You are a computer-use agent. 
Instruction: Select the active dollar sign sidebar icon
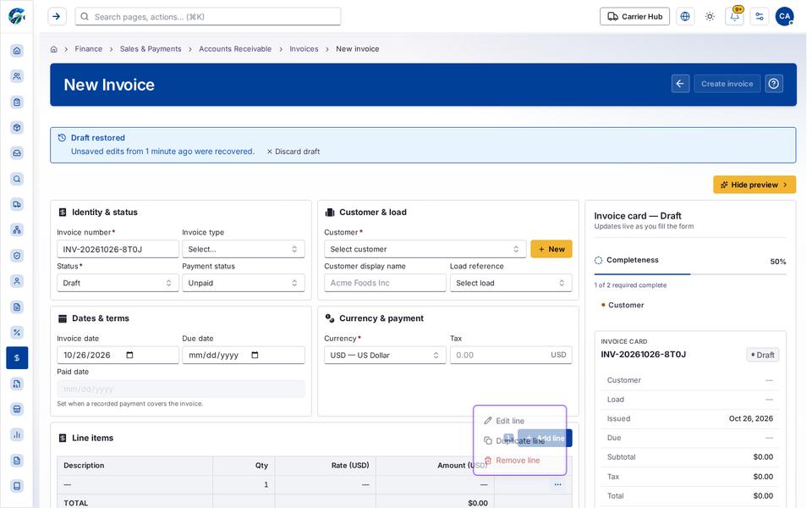pyautogui.click(x=17, y=357)
